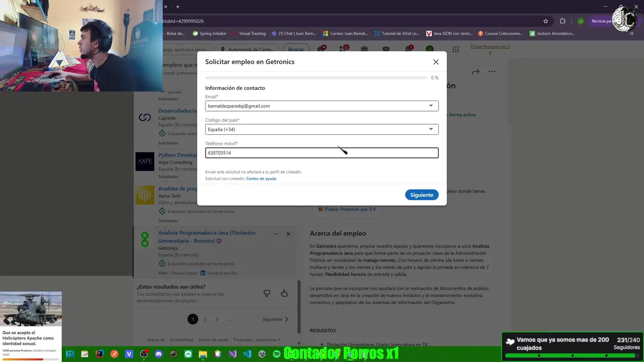Open the LinkedIn Yo profile avatar

[430, 49]
